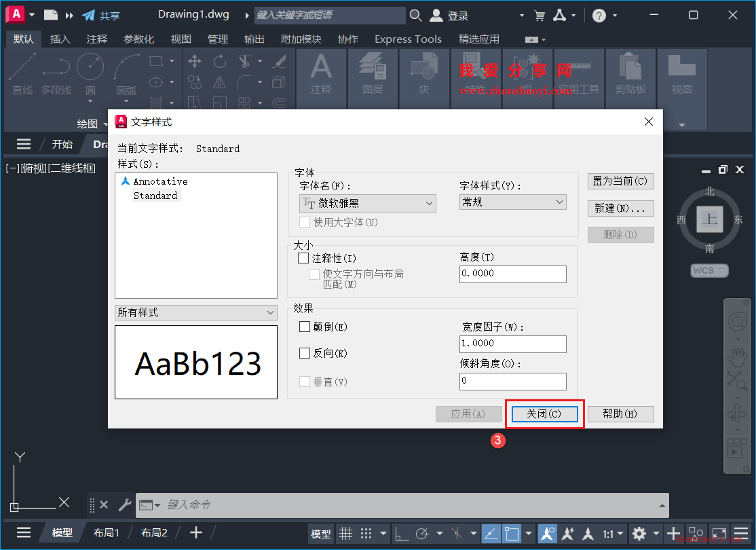Image resolution: width=756 pixels, height=550 pixels.
Task: Toggle ortho mode in status bar
Action: pos(402,533)
